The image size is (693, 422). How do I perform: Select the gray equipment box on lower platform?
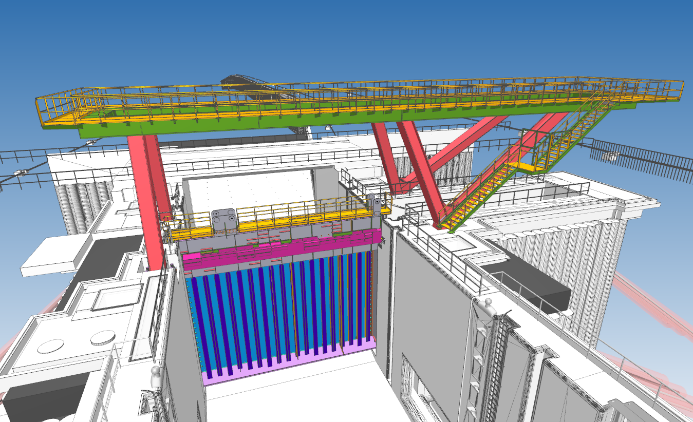(224, 219)
